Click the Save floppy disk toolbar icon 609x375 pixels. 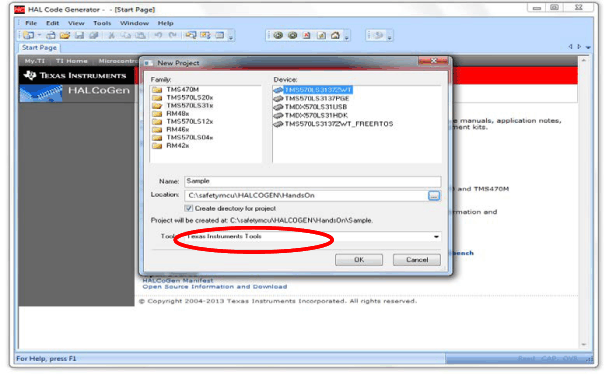click(79, 35)
